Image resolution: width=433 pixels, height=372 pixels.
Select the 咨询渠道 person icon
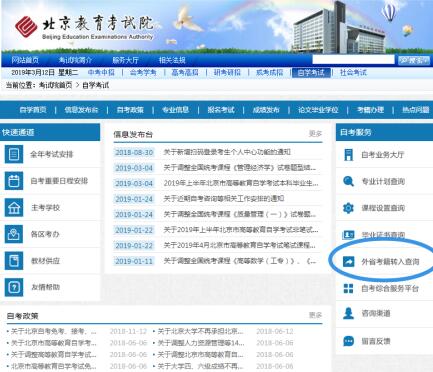pos(348,313)
